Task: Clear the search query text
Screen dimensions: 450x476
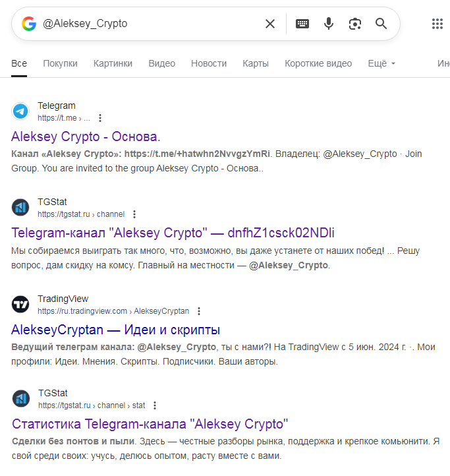Action: click(x=270, y=24)
